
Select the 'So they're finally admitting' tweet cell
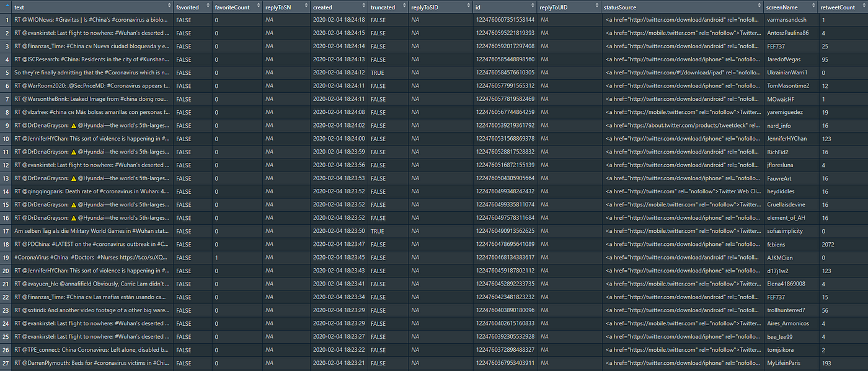[92, 72]
